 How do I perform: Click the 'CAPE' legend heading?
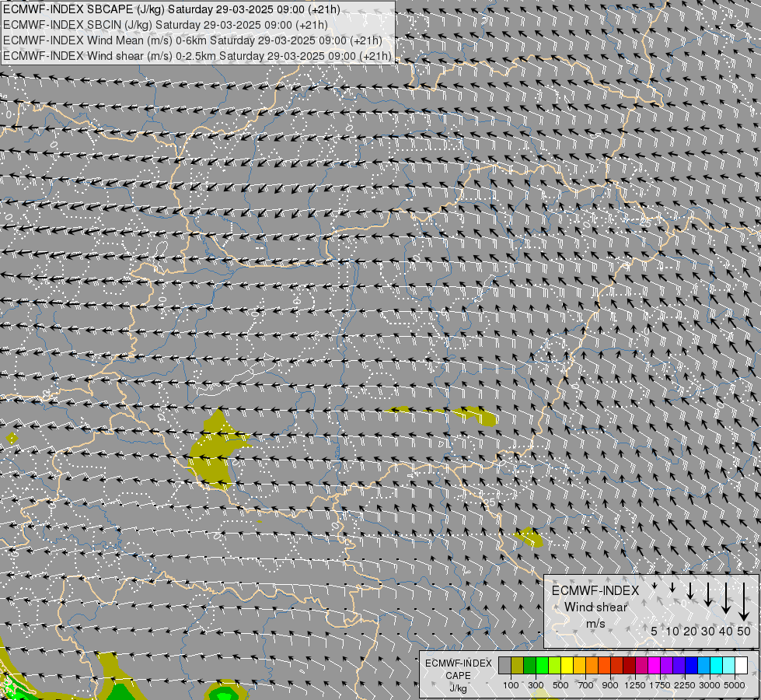point(458,675)
